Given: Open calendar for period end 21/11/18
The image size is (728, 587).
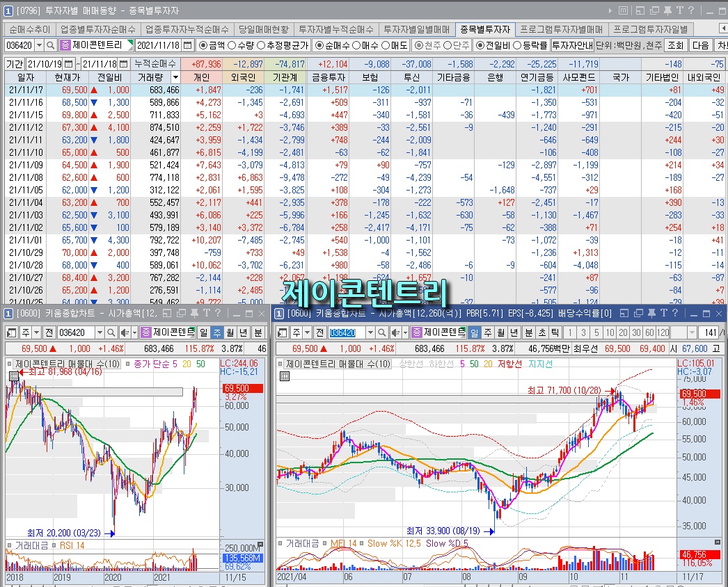Looking at the screenshot, I should 123,63.
